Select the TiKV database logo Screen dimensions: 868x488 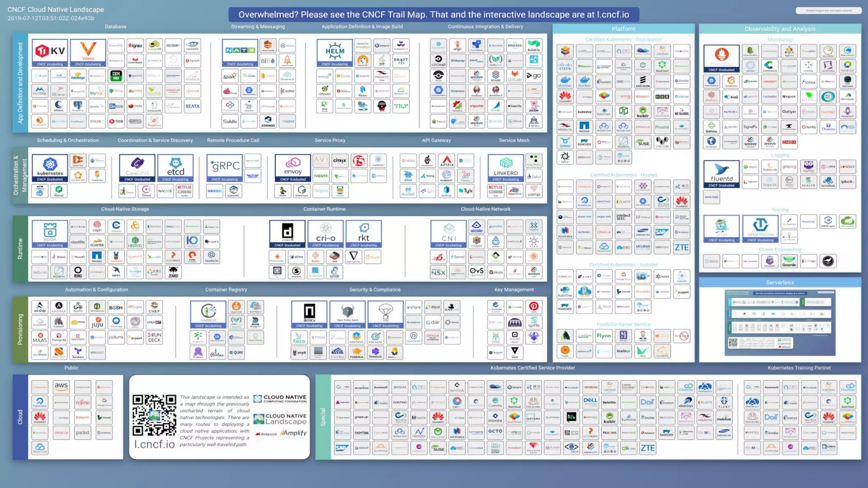(x=50, y=53)
